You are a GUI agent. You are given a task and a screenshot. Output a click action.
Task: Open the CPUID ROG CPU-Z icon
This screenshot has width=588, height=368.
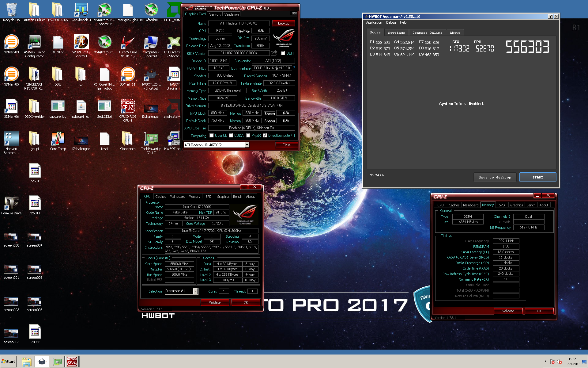[x=128, y=110]
